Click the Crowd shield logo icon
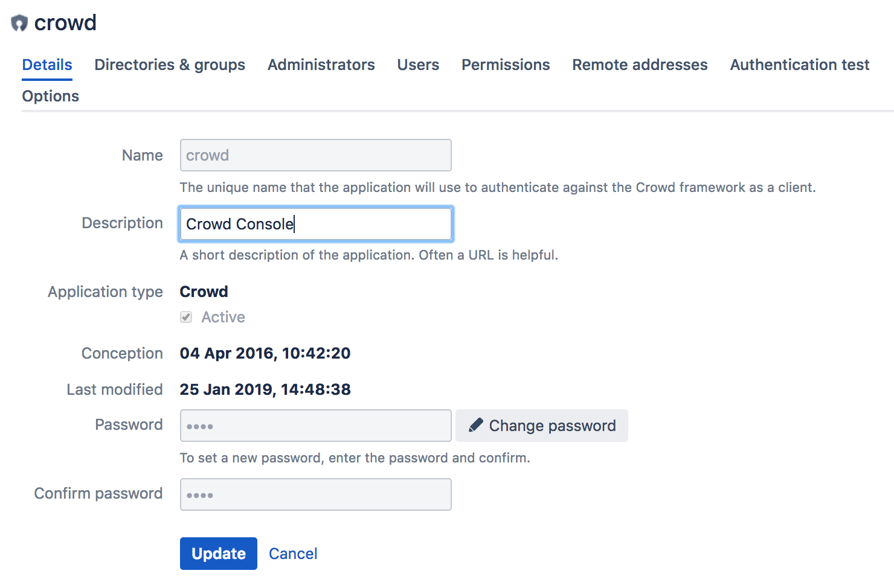Image resolution: width=894 pixels, height=588 pixels. pos(19,23)
